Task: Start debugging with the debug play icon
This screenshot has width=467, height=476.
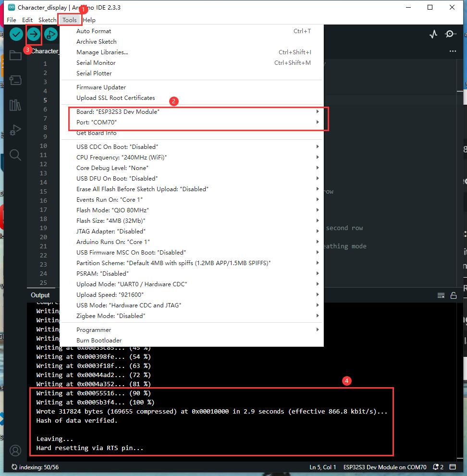Action: (x=51, y=34)
